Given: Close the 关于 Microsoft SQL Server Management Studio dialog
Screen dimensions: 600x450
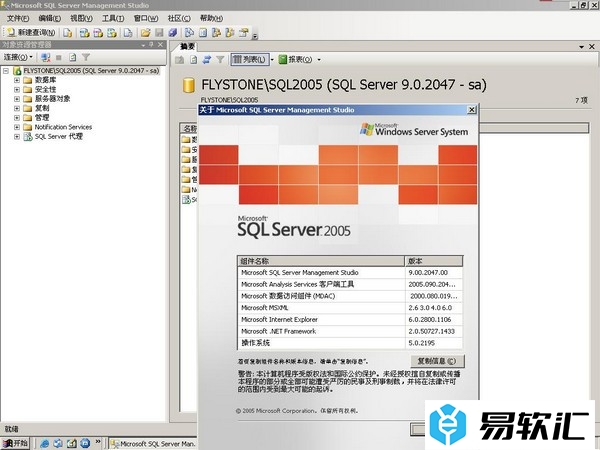Looking at the screenshot, I should point(472,110).
